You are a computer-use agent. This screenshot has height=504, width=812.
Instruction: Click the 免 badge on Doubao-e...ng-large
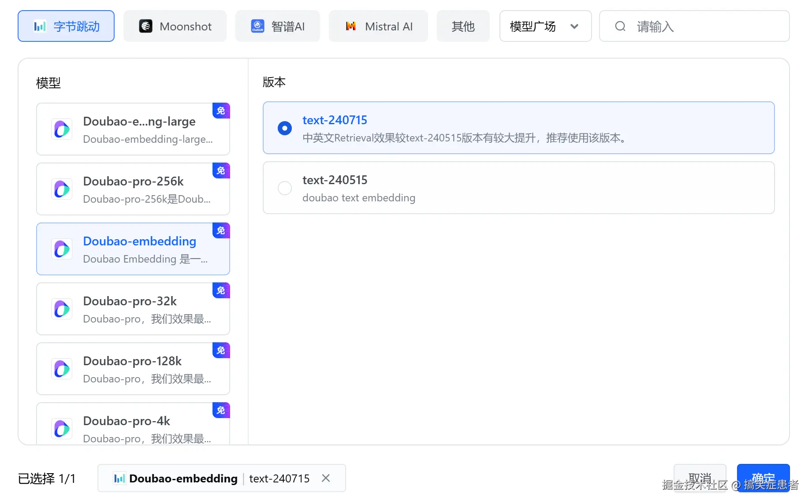point(221,111)
